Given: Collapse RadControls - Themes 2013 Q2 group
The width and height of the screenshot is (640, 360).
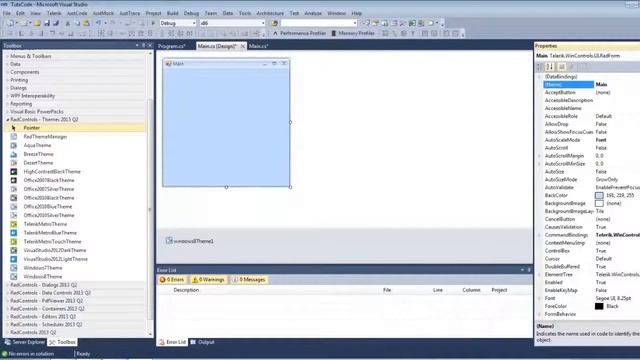Looking at the screenshot, I should pos(7,120).
